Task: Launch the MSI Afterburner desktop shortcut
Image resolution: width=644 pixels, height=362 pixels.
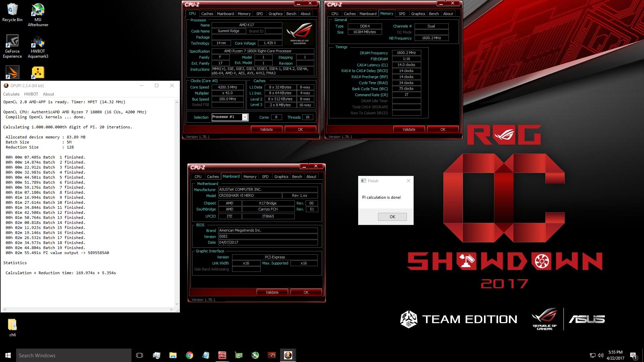Action: click(x=38, y=15)
